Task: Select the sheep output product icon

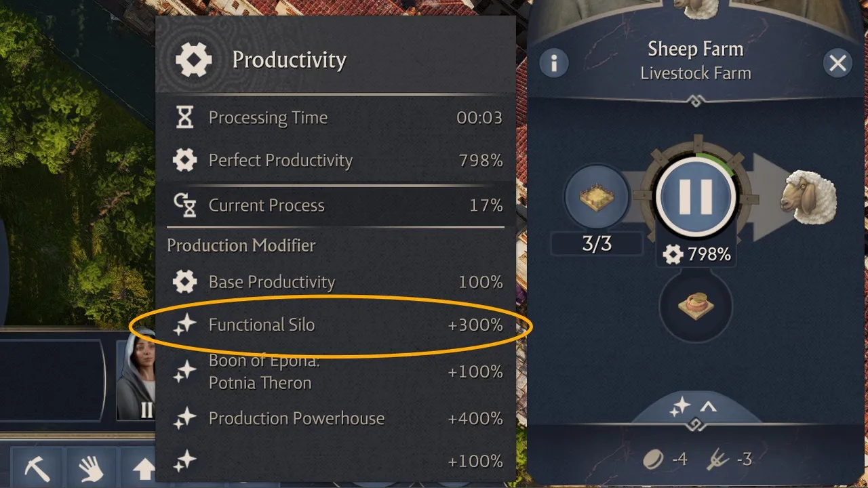Action: point(808,198)
